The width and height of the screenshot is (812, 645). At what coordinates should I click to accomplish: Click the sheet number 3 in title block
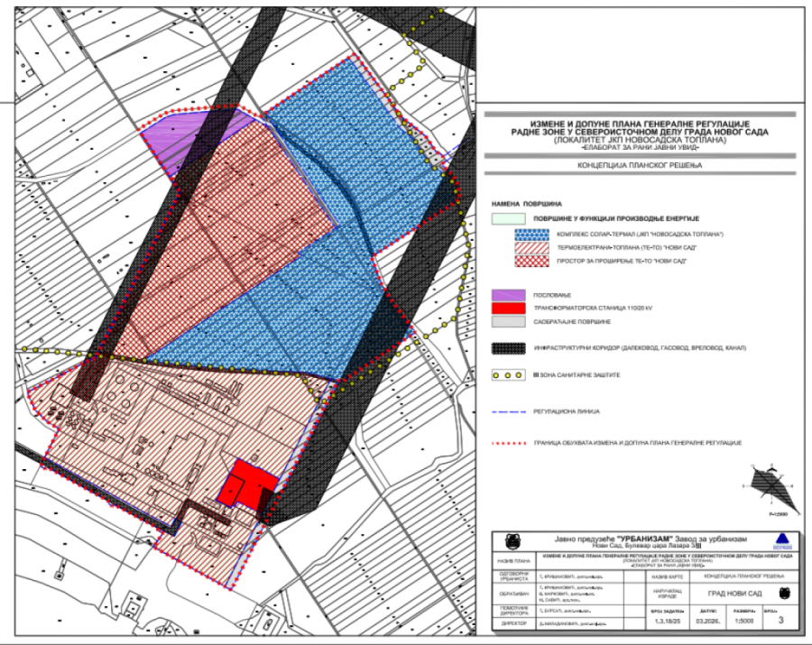780,620
